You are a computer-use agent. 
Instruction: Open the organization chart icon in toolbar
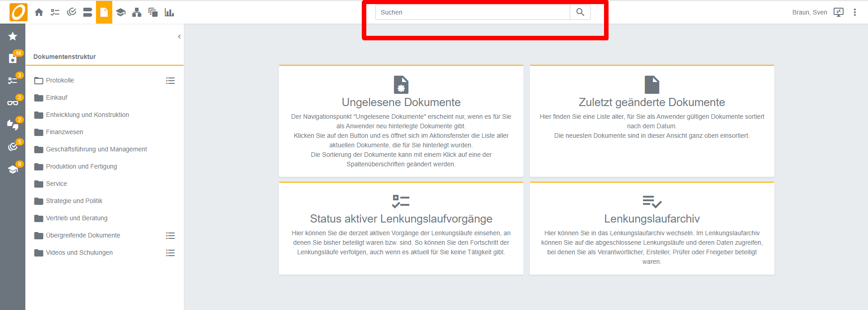tap(137, 12)
